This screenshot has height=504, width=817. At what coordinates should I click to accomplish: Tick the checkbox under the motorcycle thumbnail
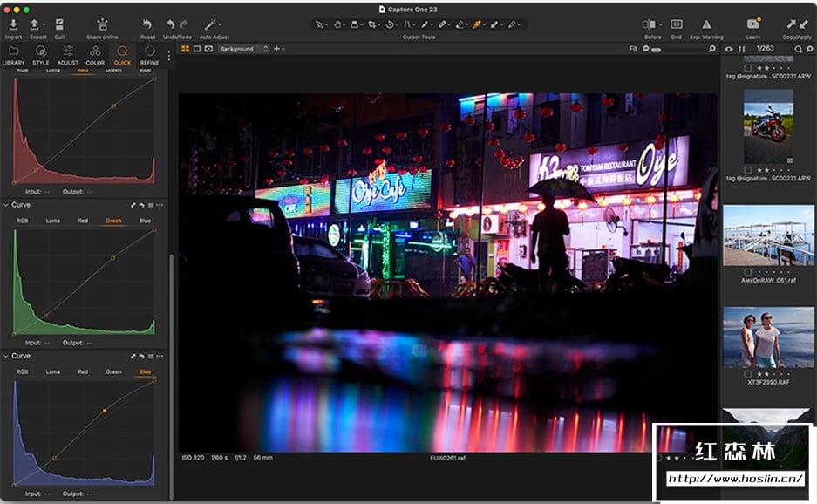coord(747,169)
